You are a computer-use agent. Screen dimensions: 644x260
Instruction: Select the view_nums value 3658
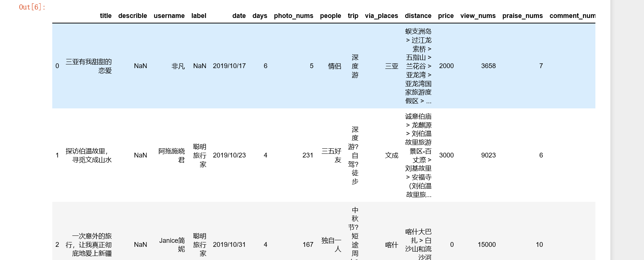(488, 66)
